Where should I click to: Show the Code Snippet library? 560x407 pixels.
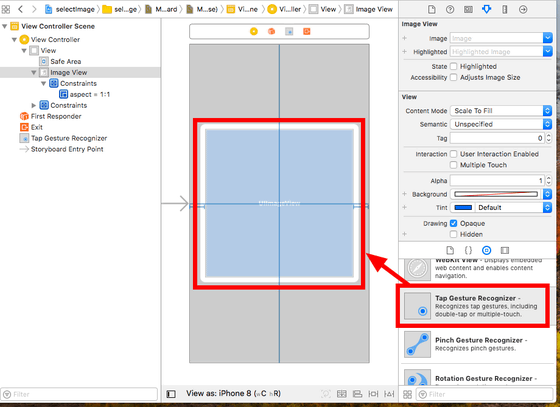pyautogui.click(x=468, y=250)
